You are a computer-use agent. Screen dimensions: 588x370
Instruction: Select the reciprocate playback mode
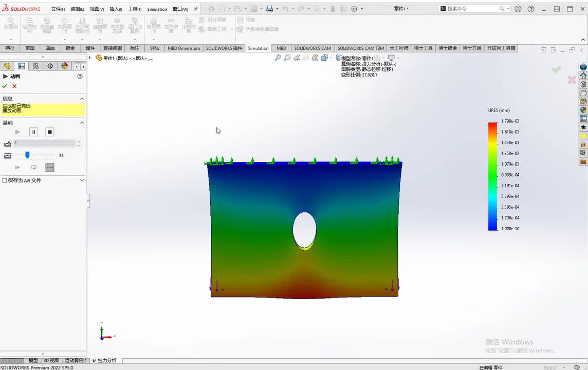coord(50,168)
